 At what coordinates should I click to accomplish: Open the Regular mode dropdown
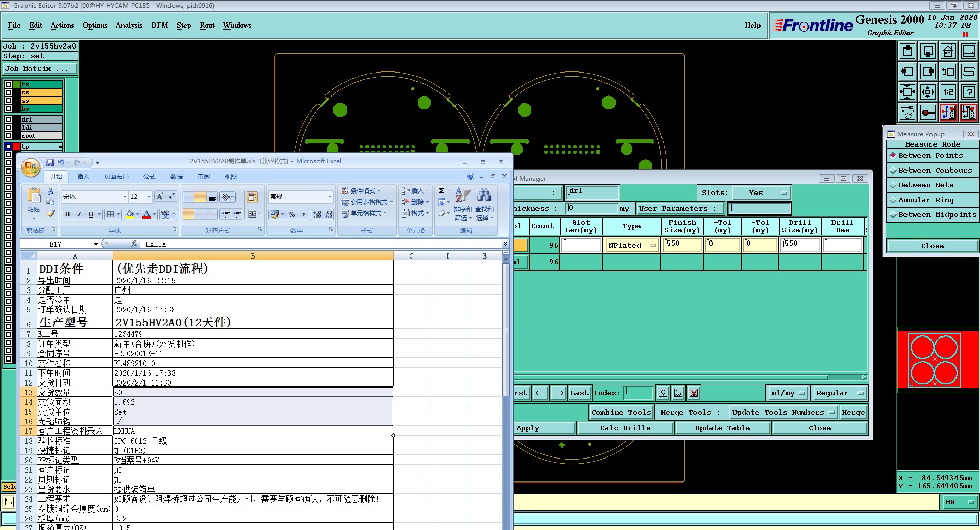coord(839,393)
